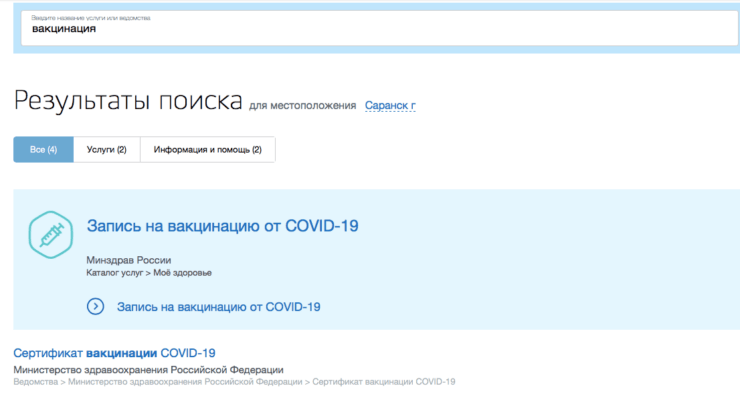Open the "Информация и помощь (2)" tab
This screenshot has height=404, width=740.
point(207,149)
